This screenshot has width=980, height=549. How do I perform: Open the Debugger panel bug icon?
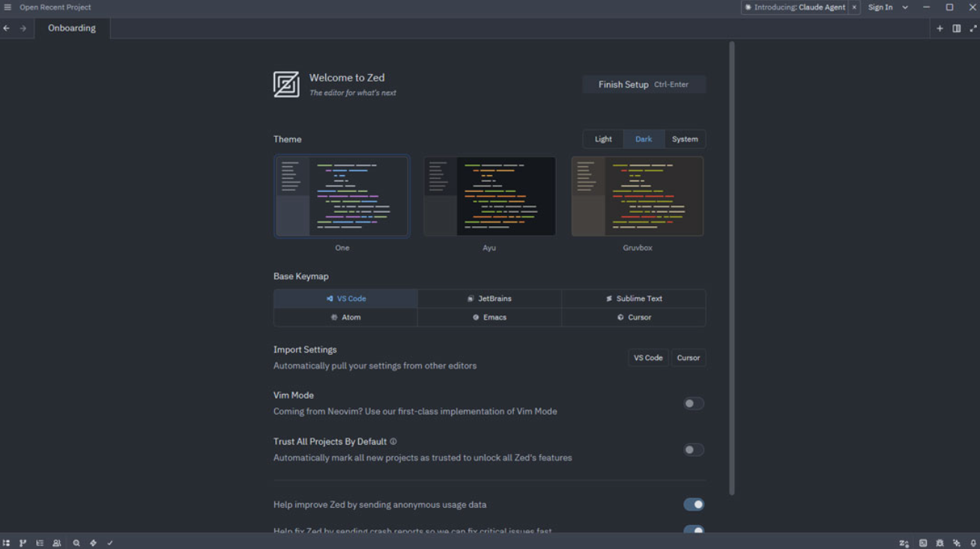[x=940, y=543]
